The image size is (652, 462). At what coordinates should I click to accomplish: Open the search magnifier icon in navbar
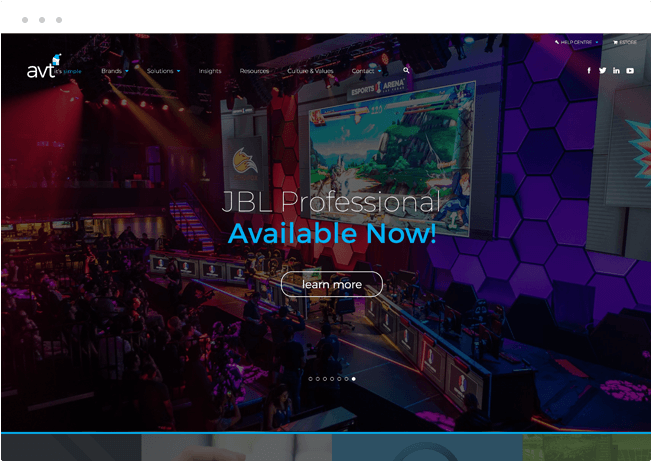(407, 71)
